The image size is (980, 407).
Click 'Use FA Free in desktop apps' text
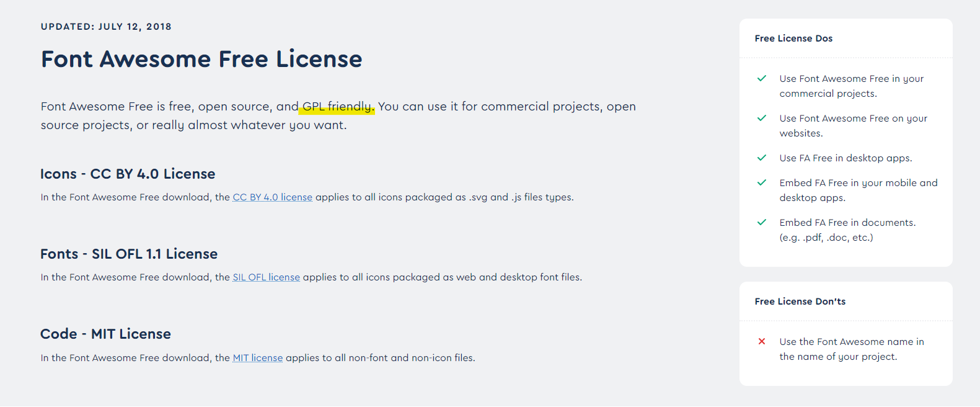[846, 158]
